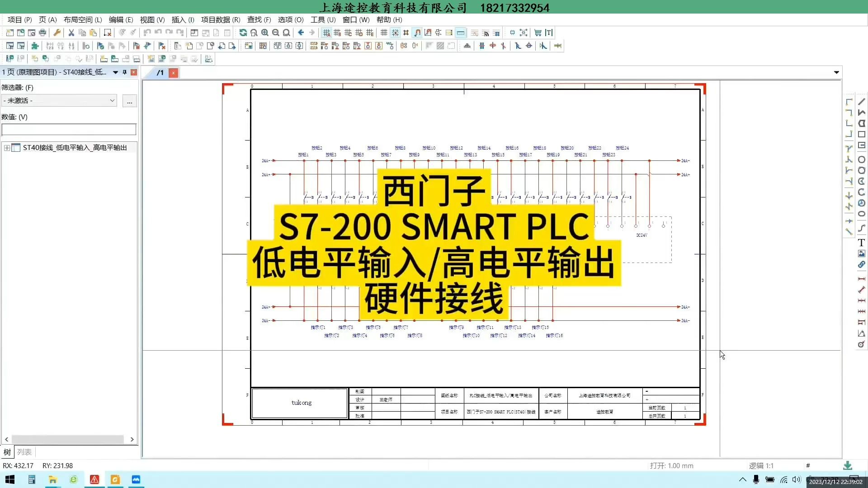Select the Hyperlink tool

pos(862,264)
